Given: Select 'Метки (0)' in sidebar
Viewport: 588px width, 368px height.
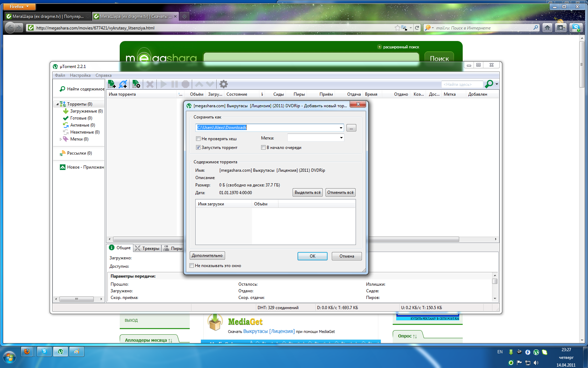Looking at the screenshot, I should pyautogui.click(x=76, y=139).
